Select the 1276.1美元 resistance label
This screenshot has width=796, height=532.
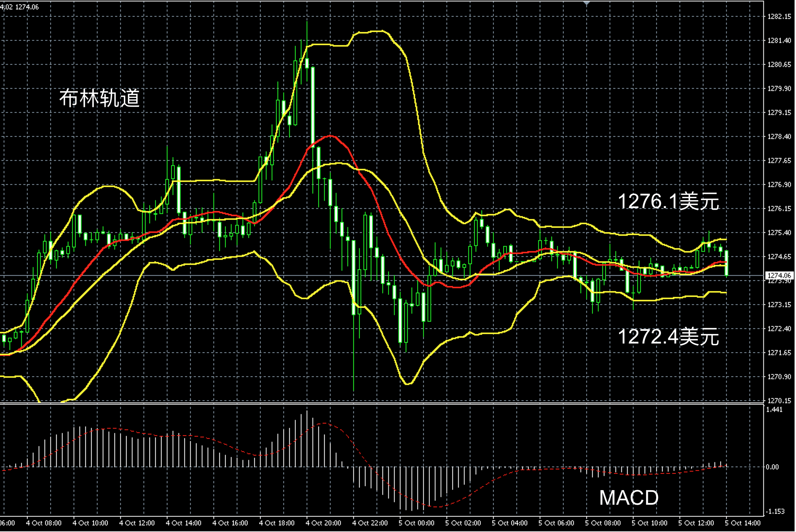[x=669, y=201]
